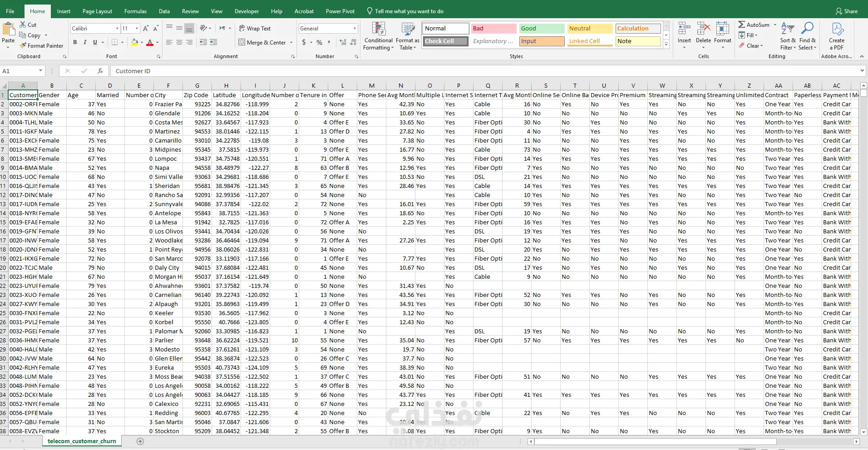This screenshot has width=868, height=450.
Task: Activate the Format Painter brush
Action: coord(23,45)
